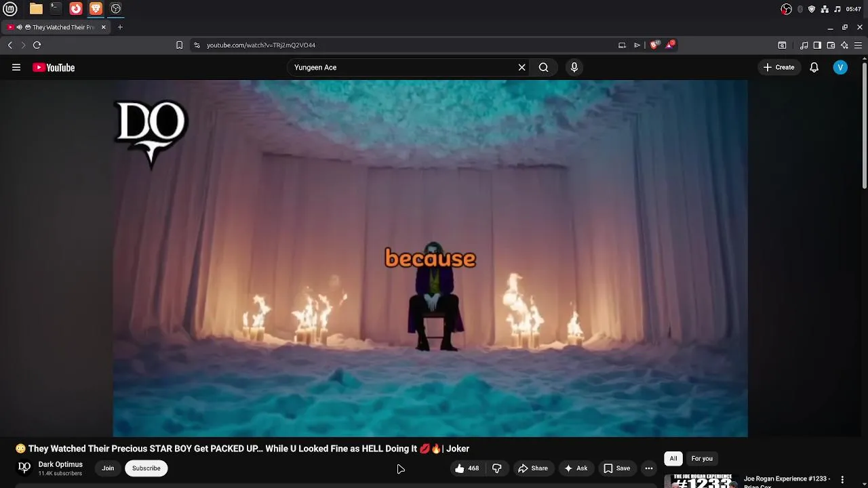Open the account avatar V menu
The width and height of the screenshot is (868, 488).
[x=840, y=67]
